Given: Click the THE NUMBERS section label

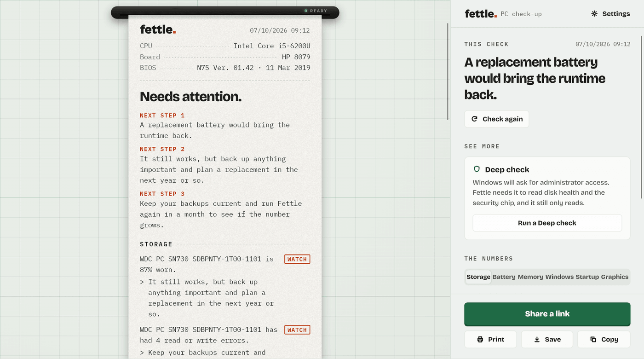Looking at the screenshot, I should [489, 259].
